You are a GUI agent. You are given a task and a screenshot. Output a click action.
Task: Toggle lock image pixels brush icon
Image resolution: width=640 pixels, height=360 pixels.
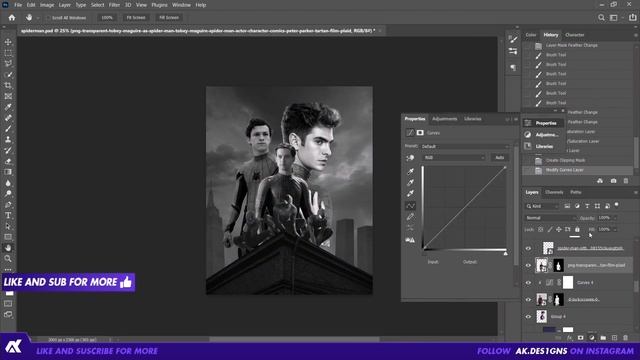550,229
